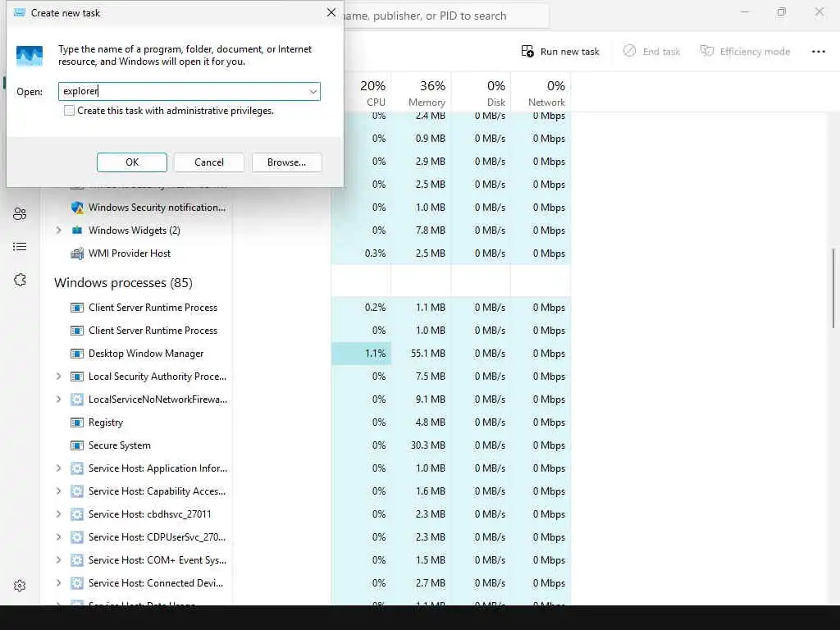The height and width of the screenshot is (630, 840).
Task: Click the vertical scrollbar thumb
Action: [x=833, y=288]
